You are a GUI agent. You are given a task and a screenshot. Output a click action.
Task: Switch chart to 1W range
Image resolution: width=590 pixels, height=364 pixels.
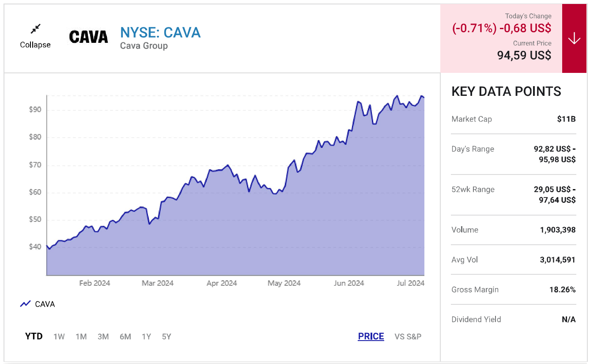tap(59, 337)
